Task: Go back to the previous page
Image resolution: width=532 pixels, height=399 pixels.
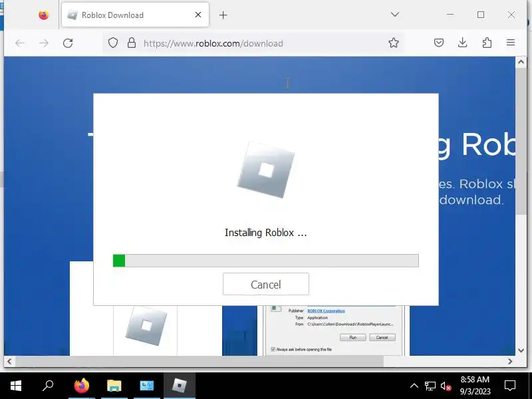Action: pos(20,43)
